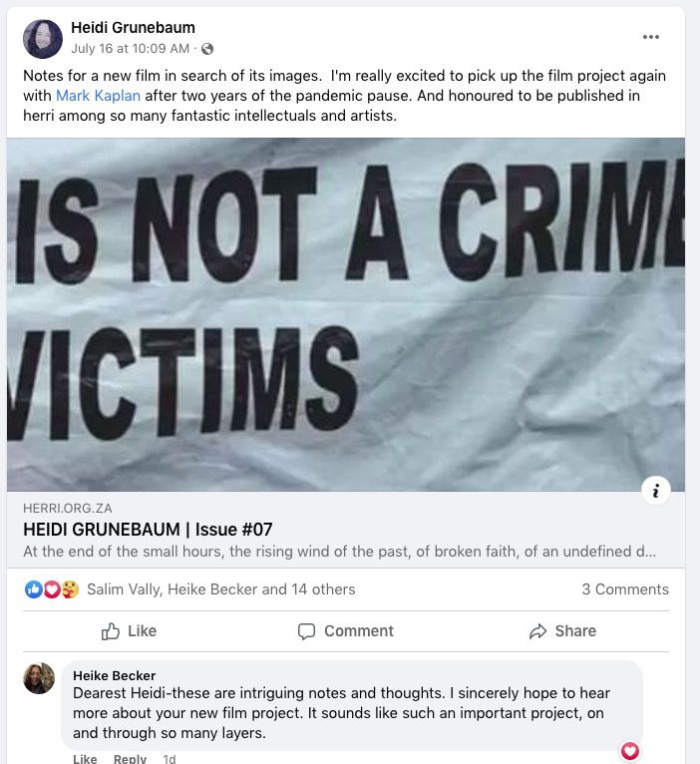Click the heart reaction on Heike's comment
The image size is (700, 764).
point(630,751)
